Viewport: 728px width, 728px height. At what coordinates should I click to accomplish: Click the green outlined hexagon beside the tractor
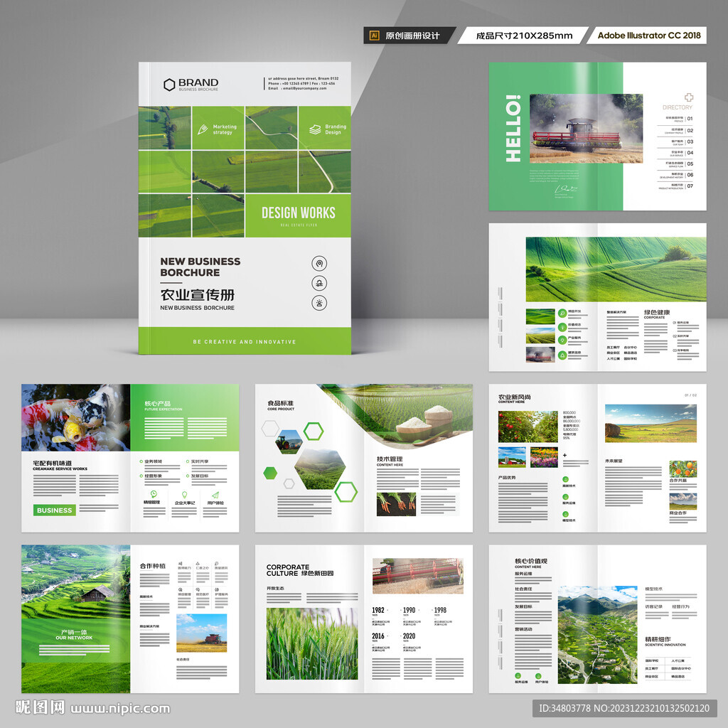pos(314,432)
